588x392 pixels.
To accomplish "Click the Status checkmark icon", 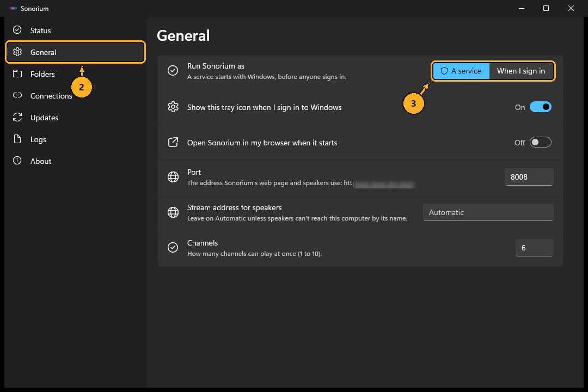I will [x=17, y=29].
